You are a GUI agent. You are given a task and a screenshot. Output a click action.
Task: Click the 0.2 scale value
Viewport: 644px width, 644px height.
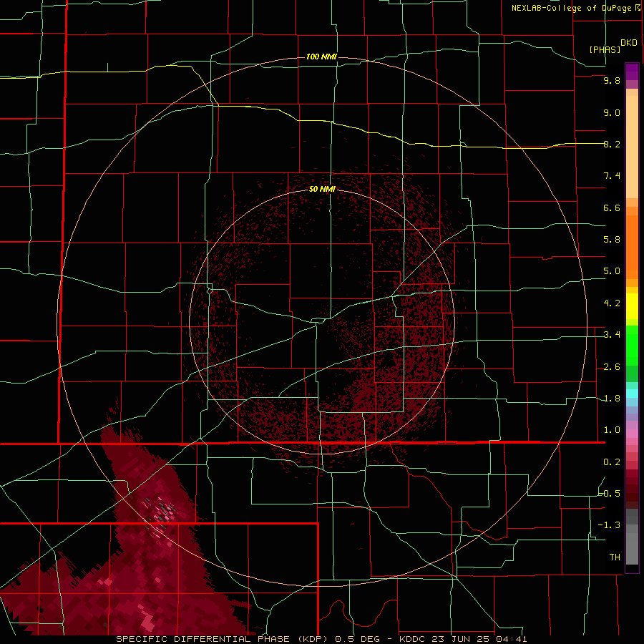[612, 462]
